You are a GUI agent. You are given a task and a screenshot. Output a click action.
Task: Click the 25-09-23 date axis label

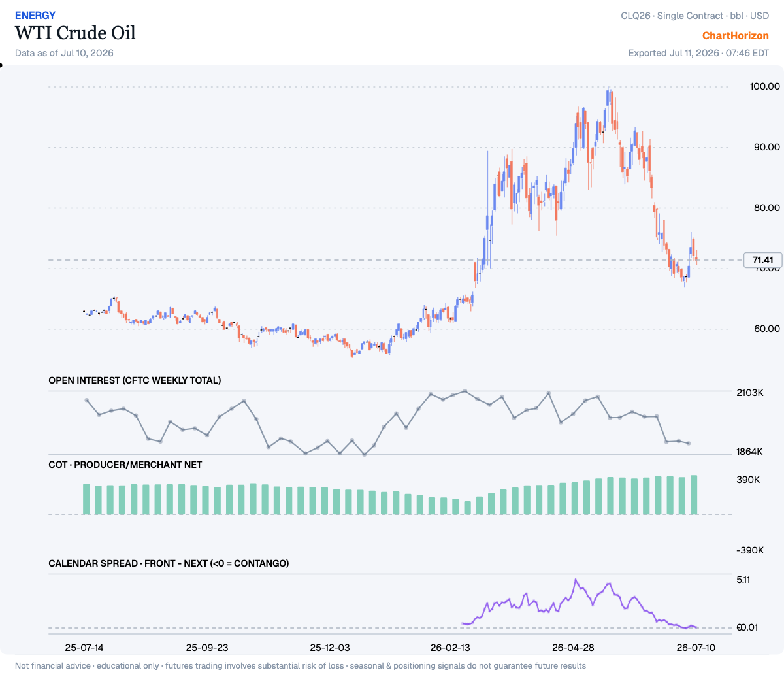207,648
